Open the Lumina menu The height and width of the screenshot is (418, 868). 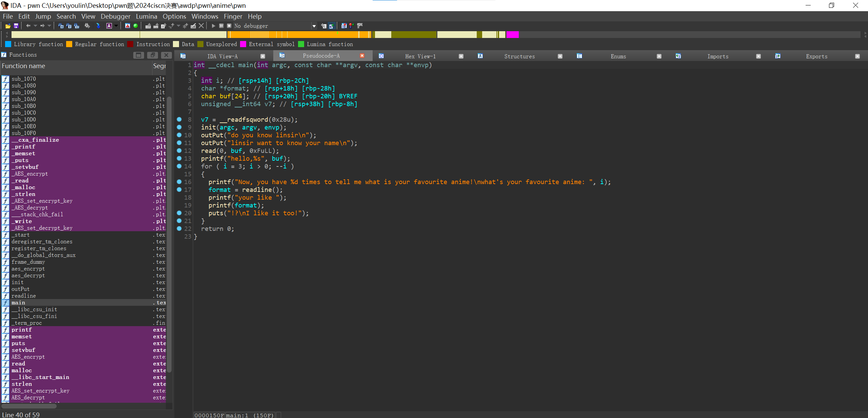146,16
